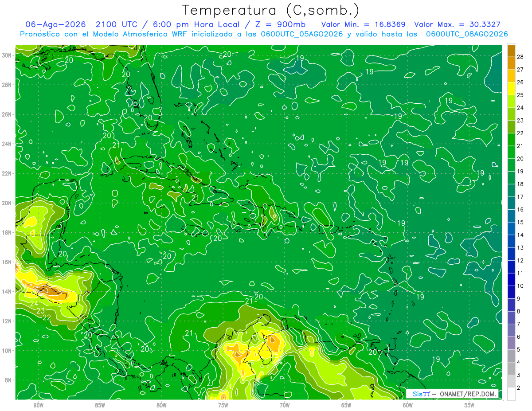Pick the yellow swatch between 25 and 26
Screen dimensions: 532x411
pos(511,89)
